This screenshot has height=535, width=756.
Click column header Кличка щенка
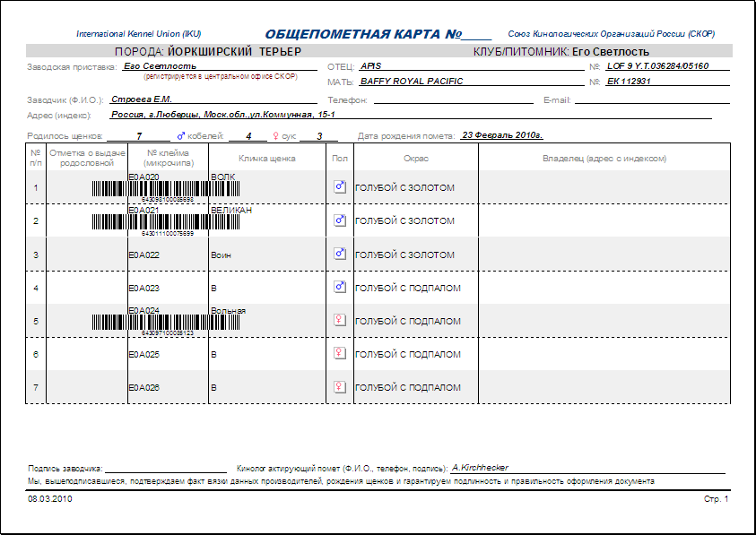click(x=267, y=158)
